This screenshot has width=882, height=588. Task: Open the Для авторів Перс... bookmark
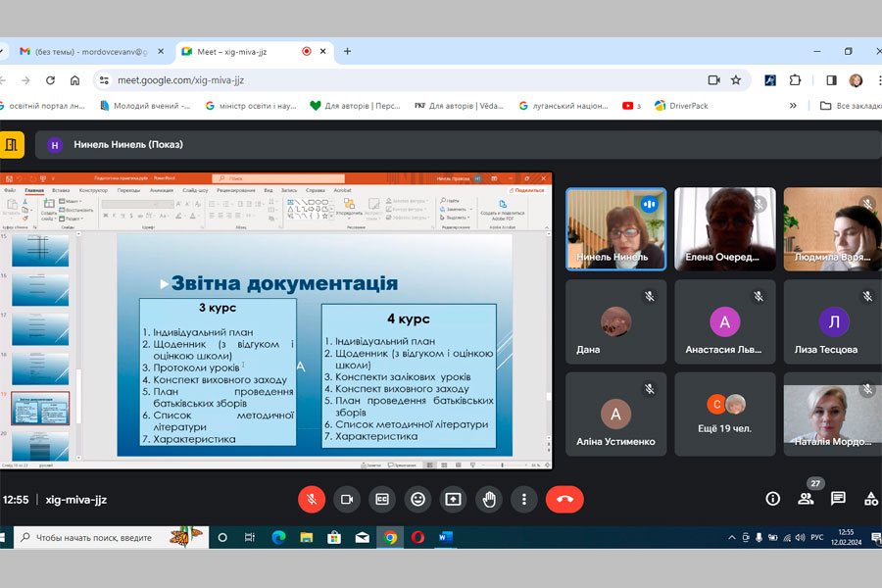(356, 106)
